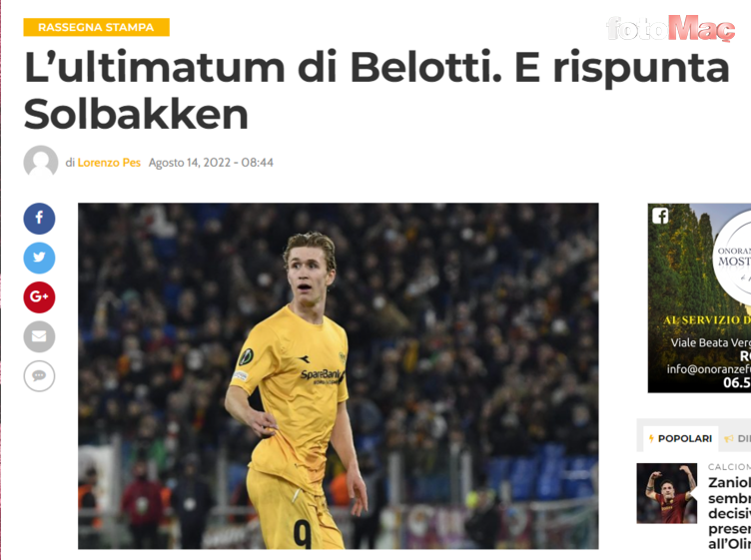Select the tab next to POPOLARI
Viewport: 751px width, 560px height.
coord(736,438)
